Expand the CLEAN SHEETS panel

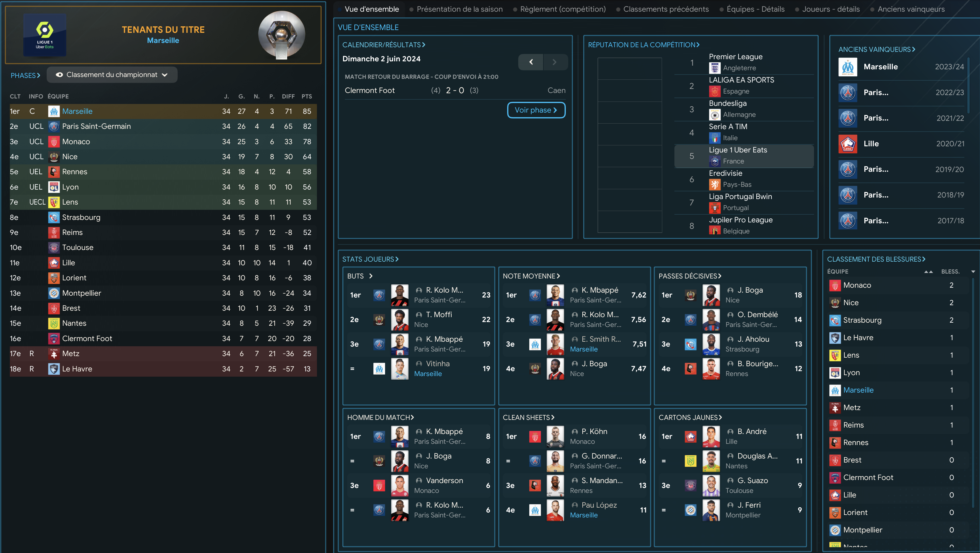(x=528, y=417)
